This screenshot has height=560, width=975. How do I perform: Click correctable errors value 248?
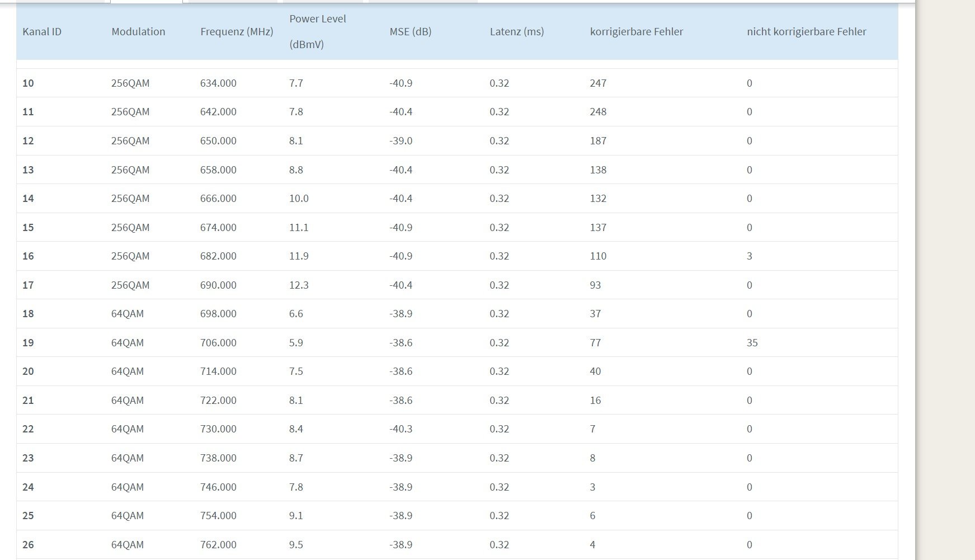point(598,112)
